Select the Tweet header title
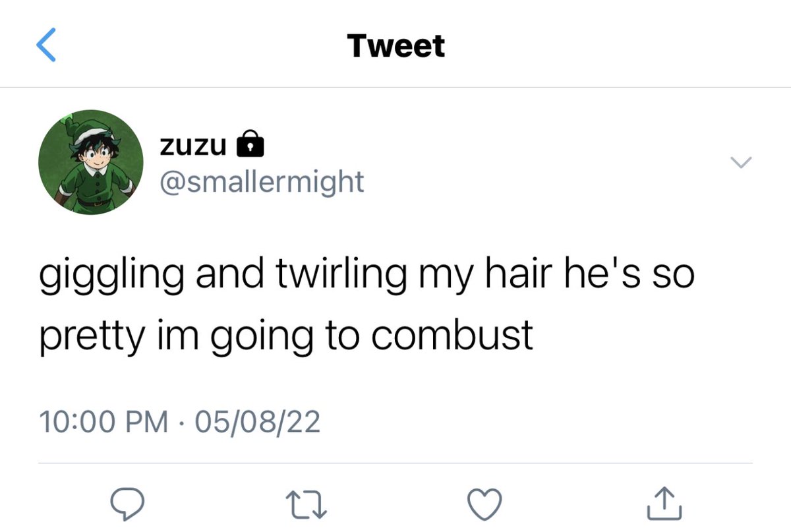791x532 pixels. point(396,45)
